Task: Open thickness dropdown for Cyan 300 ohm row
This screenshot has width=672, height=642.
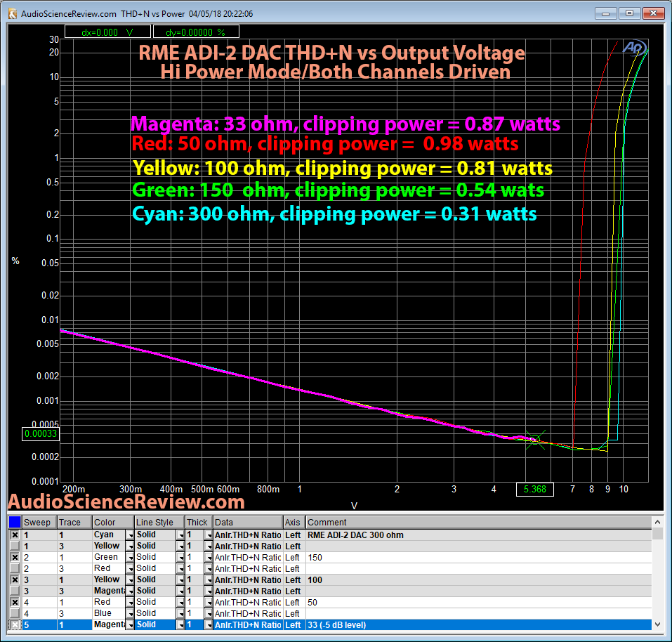Action: point(209,535)
